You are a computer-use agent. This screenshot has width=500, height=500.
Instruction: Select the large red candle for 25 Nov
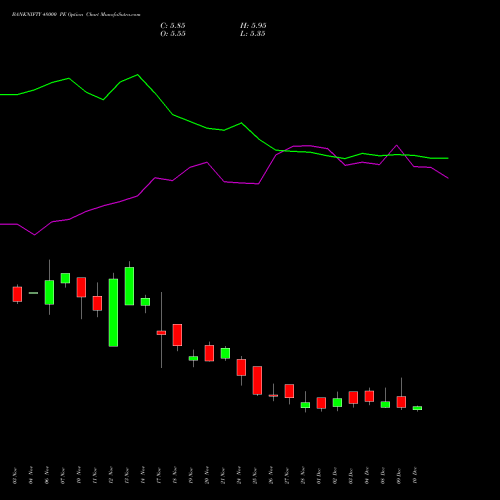tap(257, 380)
